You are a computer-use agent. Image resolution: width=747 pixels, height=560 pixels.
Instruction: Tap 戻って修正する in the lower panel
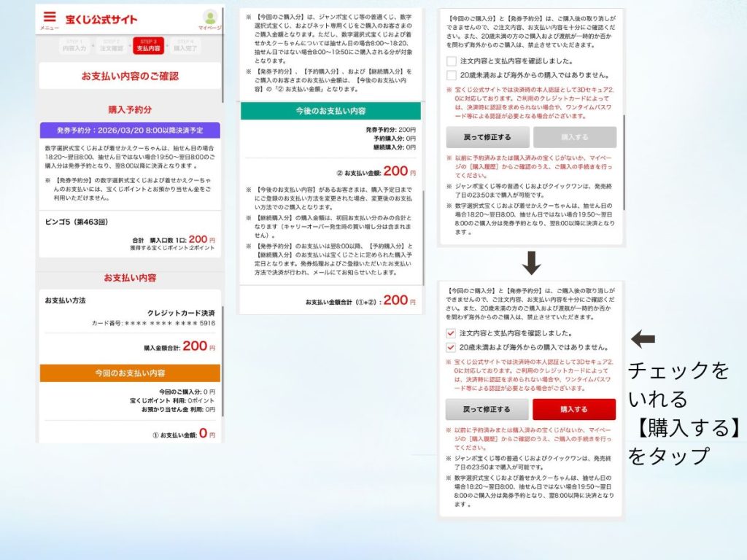[486, 409]
